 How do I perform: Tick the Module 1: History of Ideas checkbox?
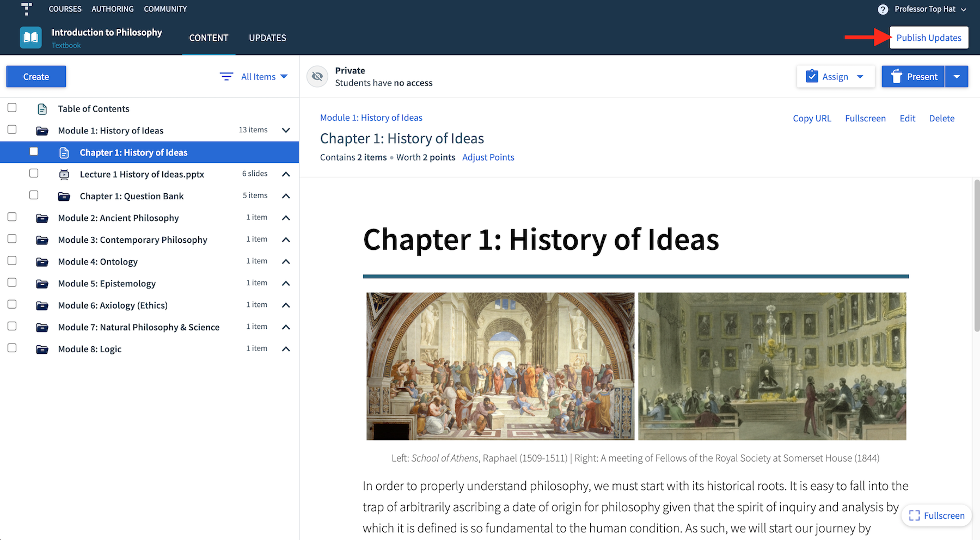12,130
